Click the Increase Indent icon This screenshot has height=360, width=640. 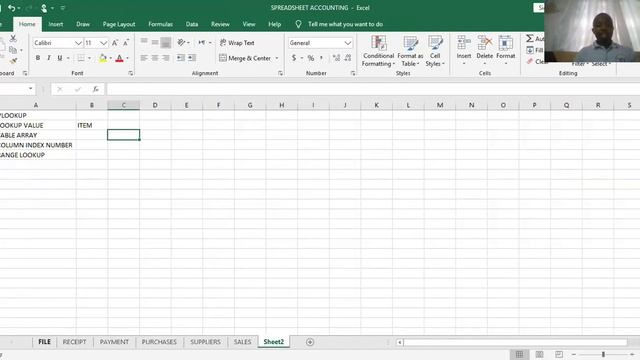point(191,58)
